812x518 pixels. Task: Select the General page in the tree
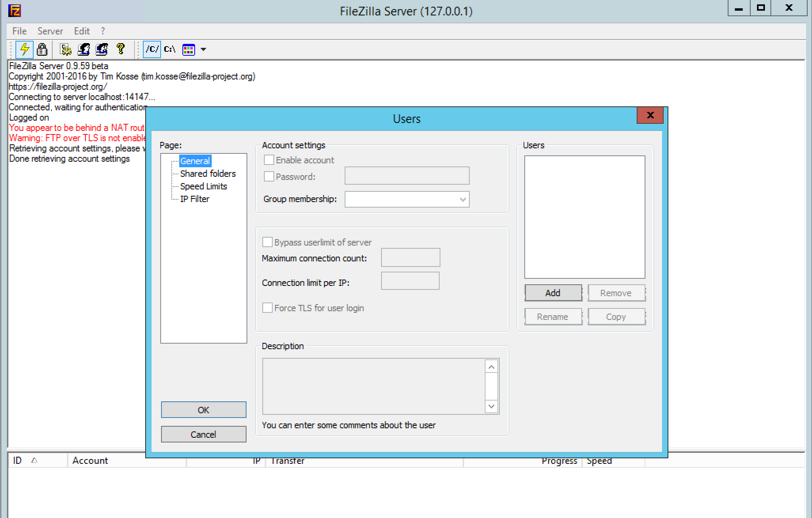195,161
